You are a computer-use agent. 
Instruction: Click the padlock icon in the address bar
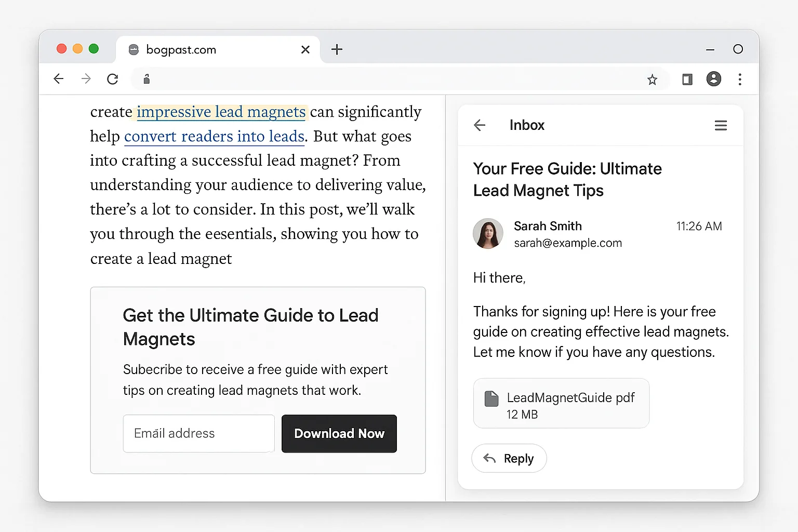(146, 79)
